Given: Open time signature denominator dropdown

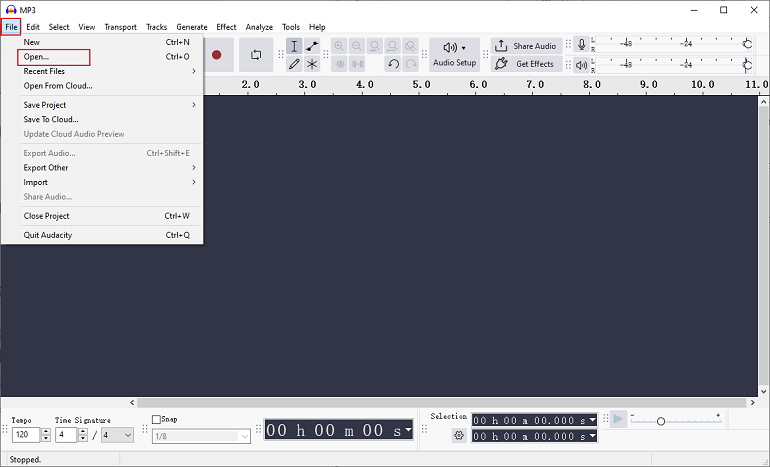Looking at the screenshot, I should click(x=117, y=435).
